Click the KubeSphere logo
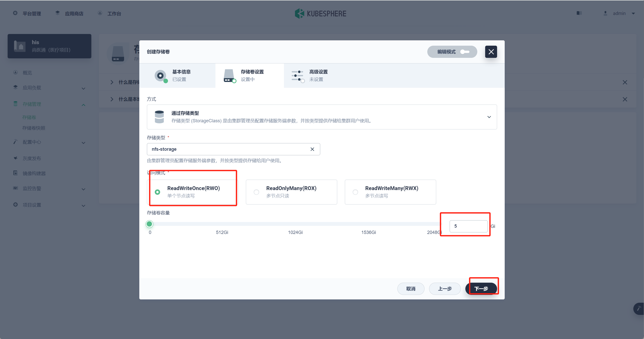644x339 pixels. pos(320,13)
